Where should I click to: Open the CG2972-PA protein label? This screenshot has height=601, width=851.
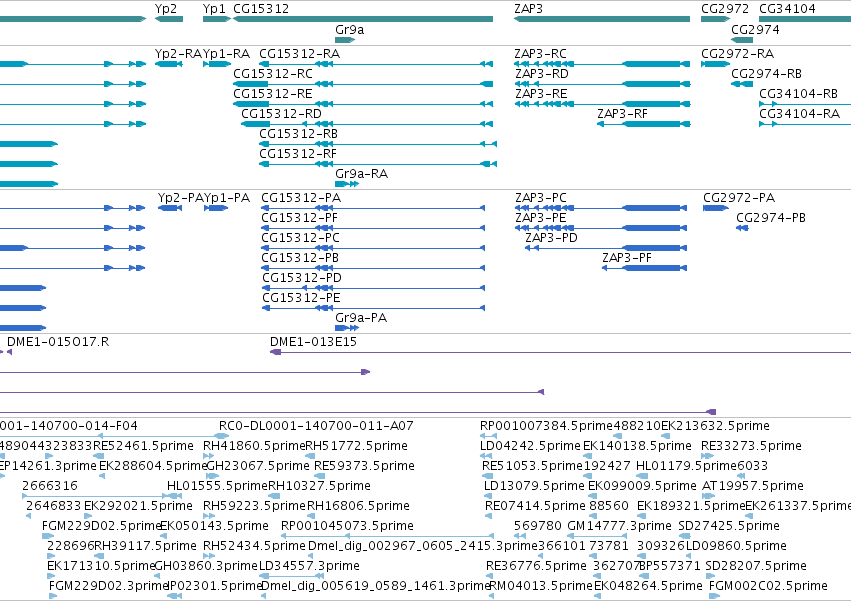point(739,198)
